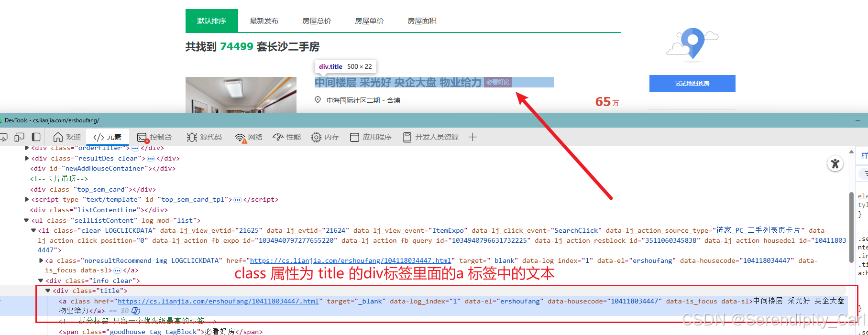Expand the a class="noresultRecommend img" node
Screen dimensions: 868x335
coord(41,260)
